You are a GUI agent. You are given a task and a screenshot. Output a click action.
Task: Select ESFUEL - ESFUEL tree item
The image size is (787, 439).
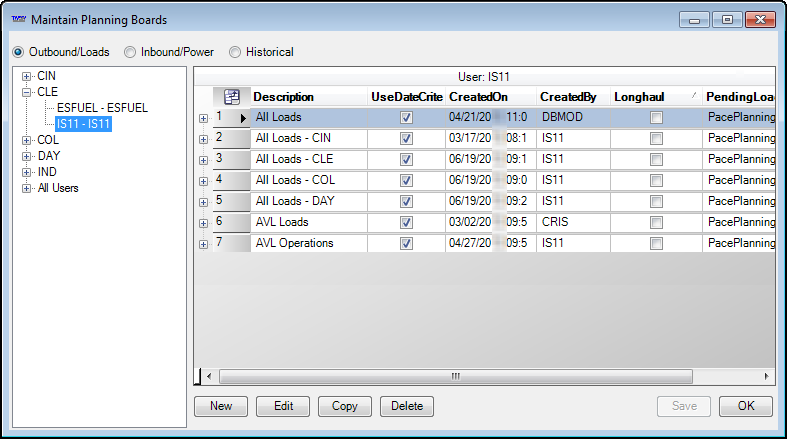coord(102,108)
